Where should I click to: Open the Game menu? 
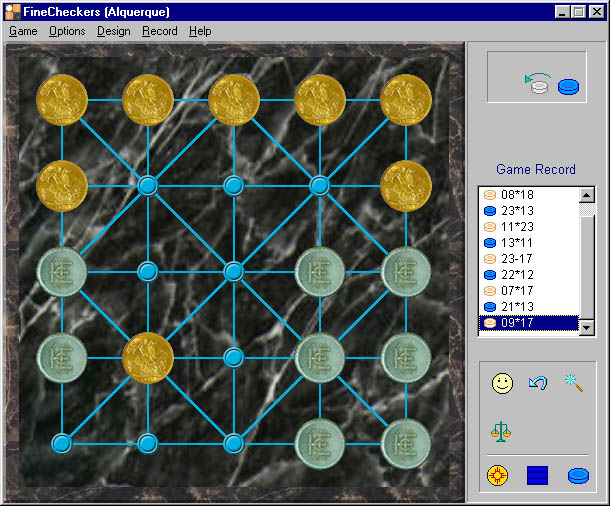click(x=23, y=31)
